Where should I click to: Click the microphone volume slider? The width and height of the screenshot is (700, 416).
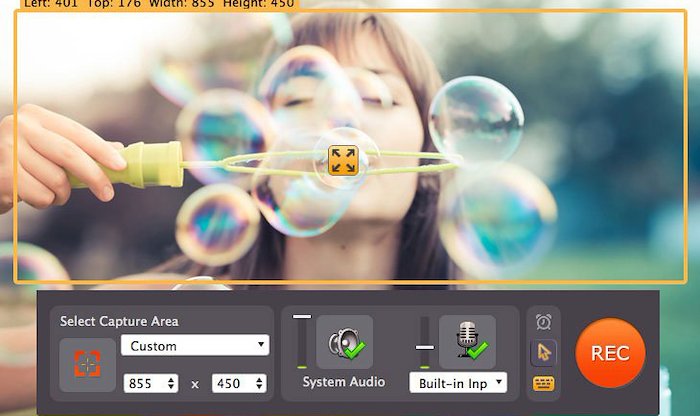tap(425, 343)
